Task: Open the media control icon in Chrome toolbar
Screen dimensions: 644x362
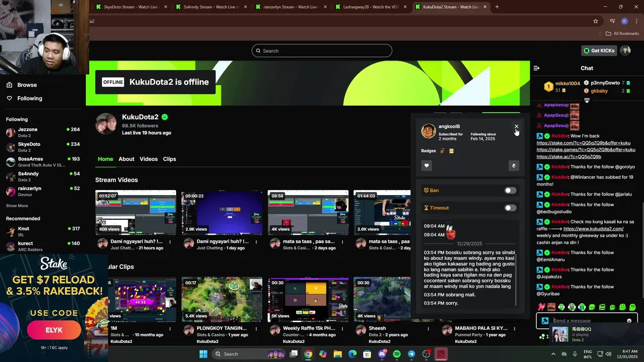Action: 612,21
